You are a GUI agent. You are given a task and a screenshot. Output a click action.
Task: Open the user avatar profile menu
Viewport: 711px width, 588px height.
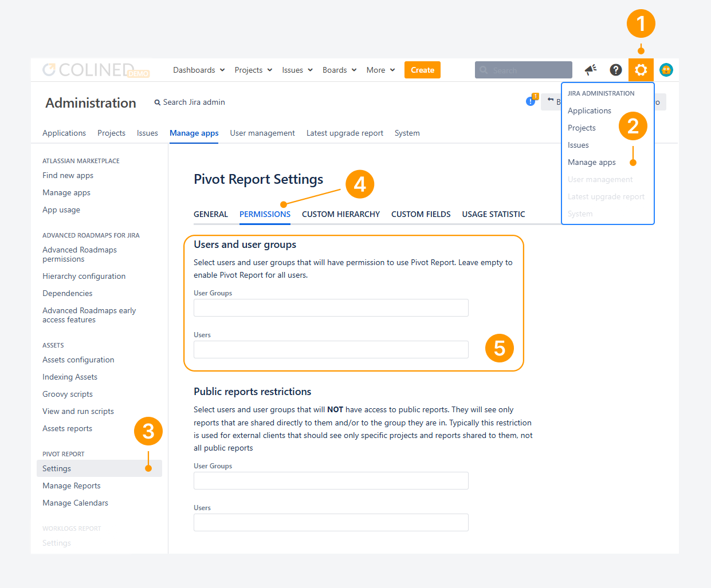tap(666, 70)
